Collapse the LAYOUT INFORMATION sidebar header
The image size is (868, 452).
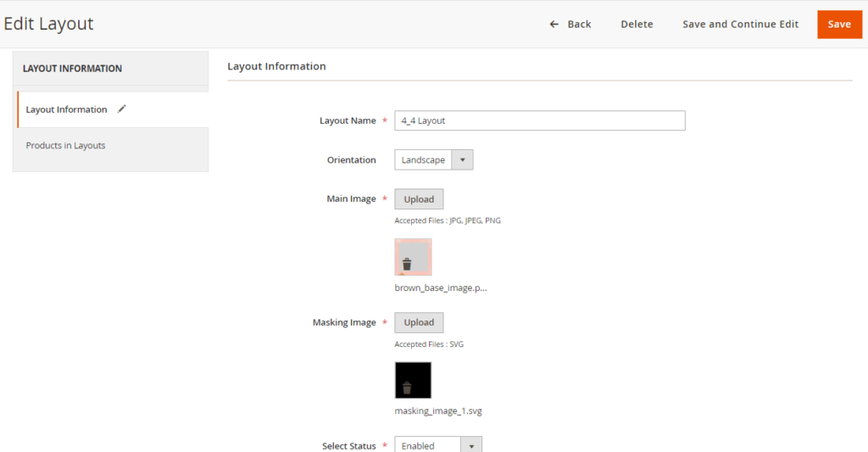(110, 69)
